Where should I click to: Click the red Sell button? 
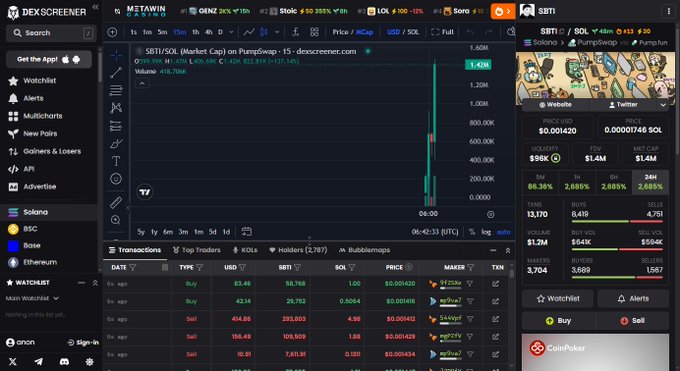tap(632, 321)
